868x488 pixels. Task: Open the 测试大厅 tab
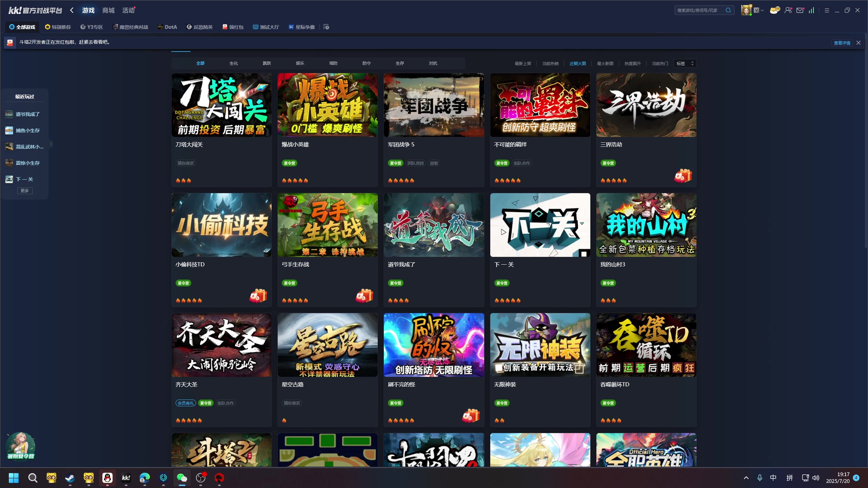coord(266,27)
